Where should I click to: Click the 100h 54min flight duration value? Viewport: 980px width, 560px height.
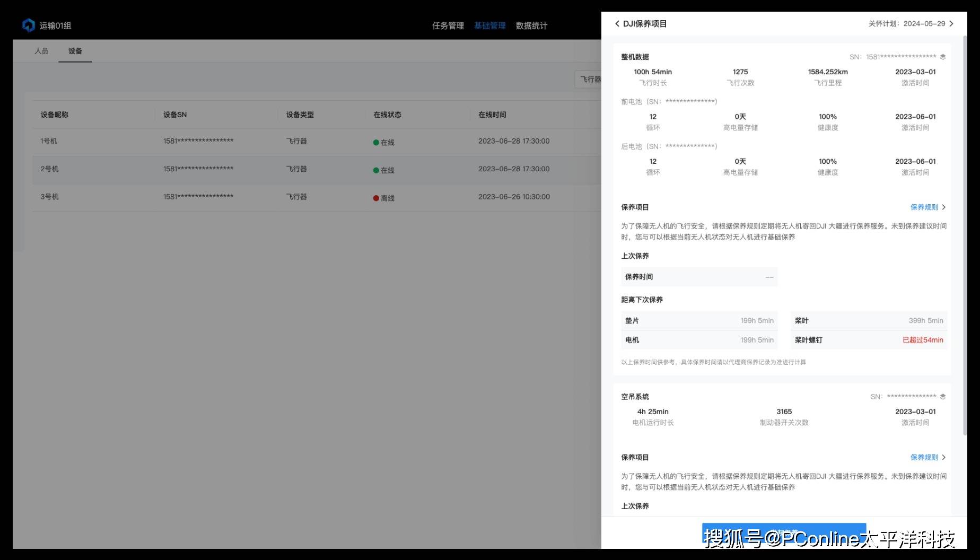pos(653,72)
